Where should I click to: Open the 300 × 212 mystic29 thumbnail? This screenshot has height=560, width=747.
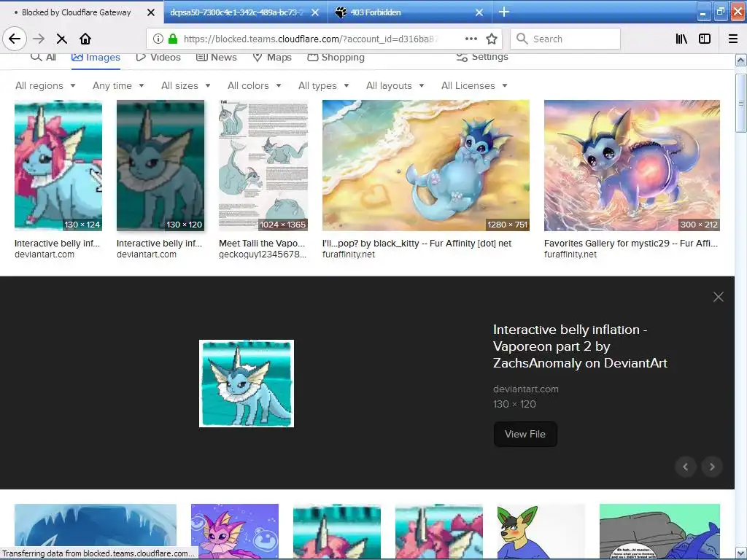point(632,166)
